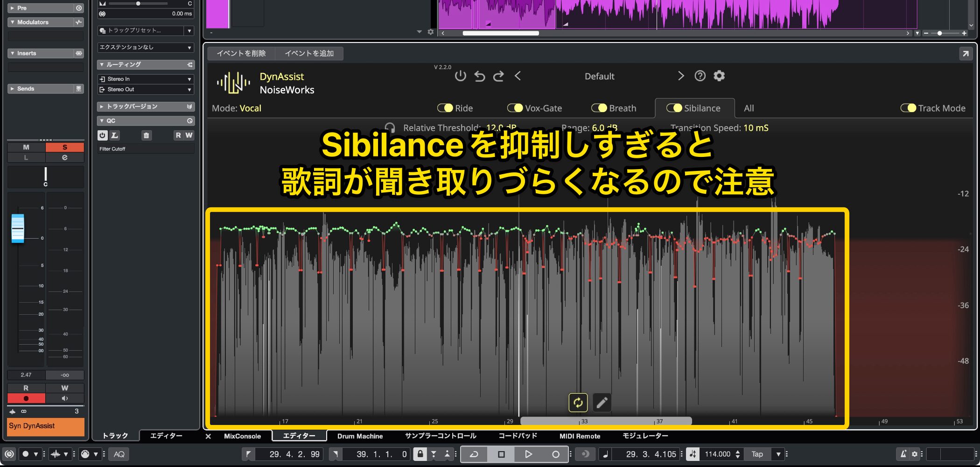The image size is (980, 467).
Task: Delete the quick control with trash icon
Action: (146, 135)
